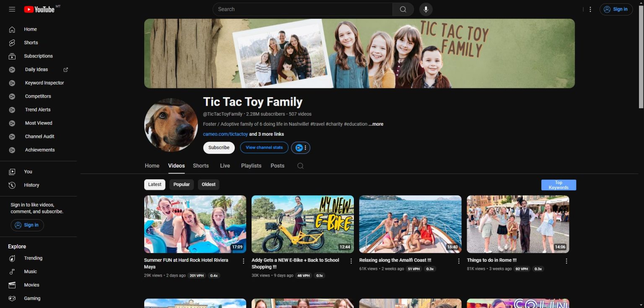This screenshot has height=308, width=644.
Task: Open options menu on the Summer FUN video
Action: (x=244, y=261)
